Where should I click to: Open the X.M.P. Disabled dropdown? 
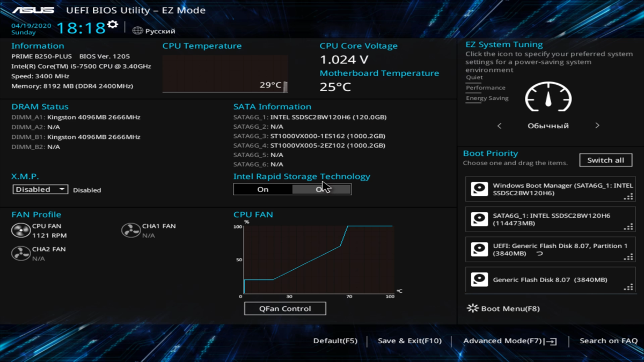click(x=40, y=189)
